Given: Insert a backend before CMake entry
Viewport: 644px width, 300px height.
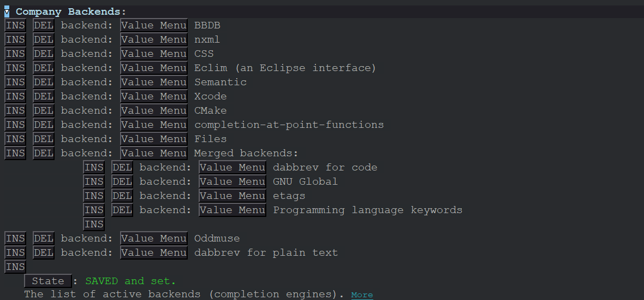Looking at the screenshot, I should coord(15,110).
